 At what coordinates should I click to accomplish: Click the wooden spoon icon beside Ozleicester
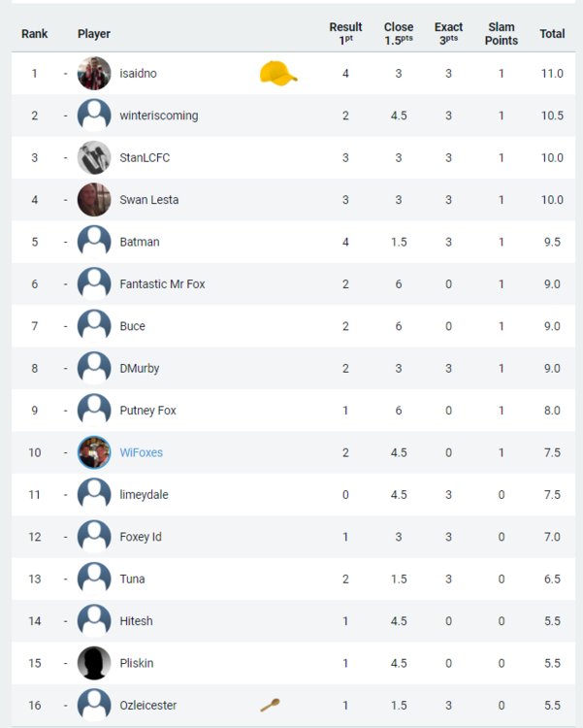[270, 705]
